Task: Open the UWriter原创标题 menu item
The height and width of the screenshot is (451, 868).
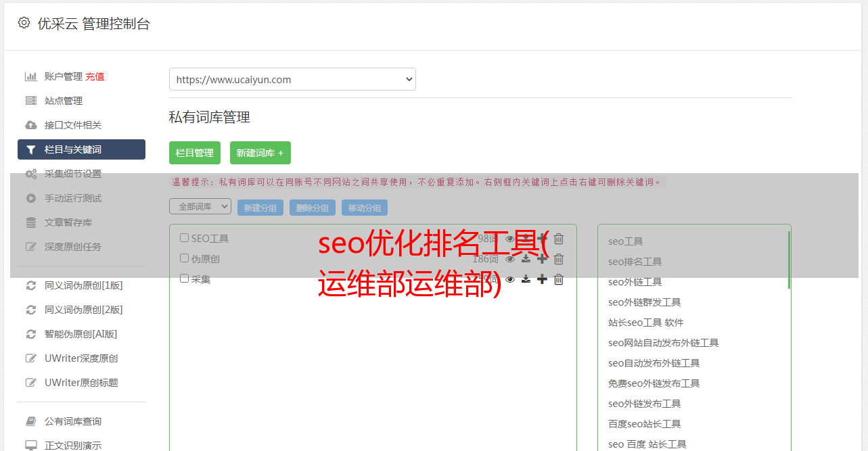Action: (x=81, y=383)
